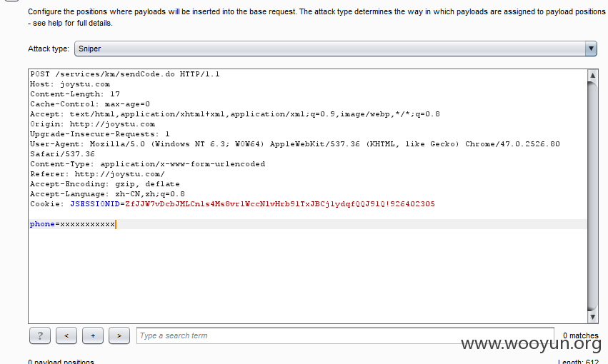
Task: Add search option plus button
Action: [x=93, y=335]
